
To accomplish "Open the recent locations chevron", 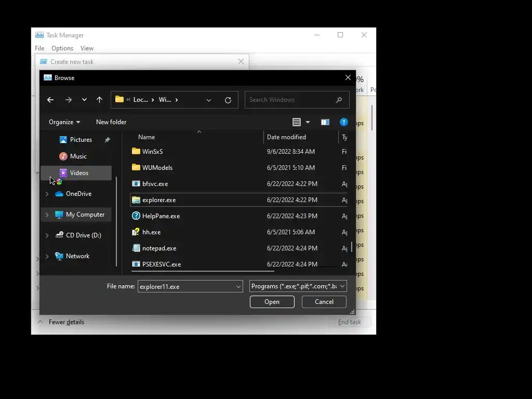I will click(84, 100).
